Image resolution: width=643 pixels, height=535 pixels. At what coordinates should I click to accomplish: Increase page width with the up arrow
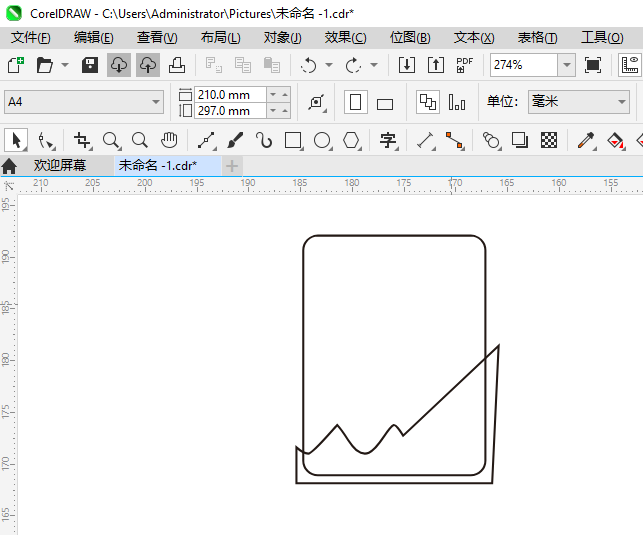pyautogui.click(x=285, y=95)
